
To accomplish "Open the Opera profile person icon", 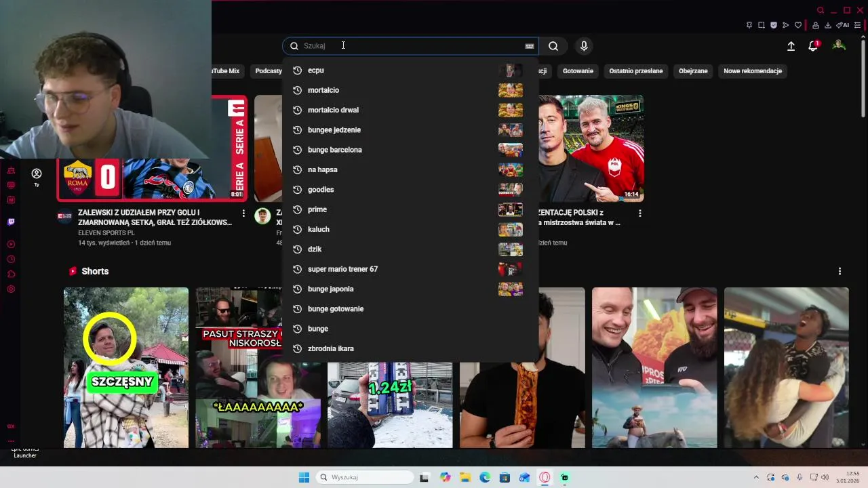I will coord(816,25).
